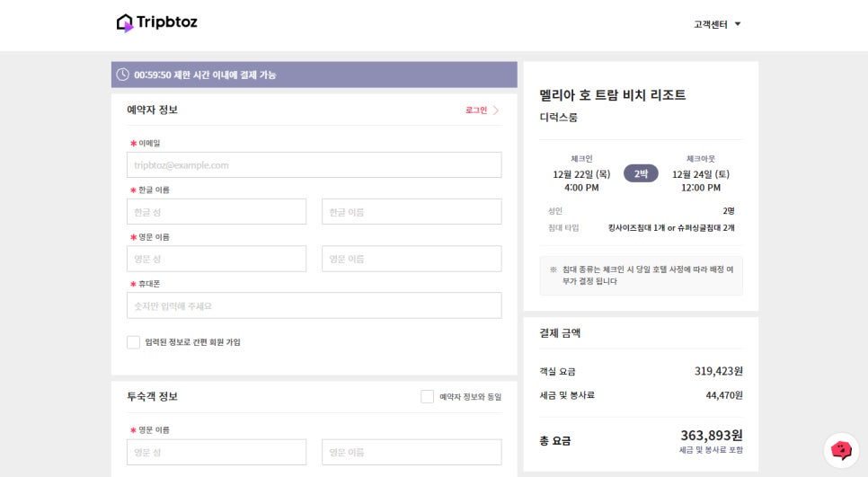Click 세금 및 봉사료 포함 note
Image resolution: width=868 pixels, height=477 pixels.
(x=711, y=450)
